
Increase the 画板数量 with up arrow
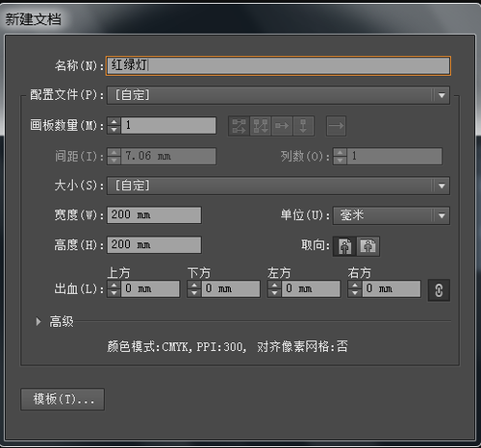click(x=114, y=121)
